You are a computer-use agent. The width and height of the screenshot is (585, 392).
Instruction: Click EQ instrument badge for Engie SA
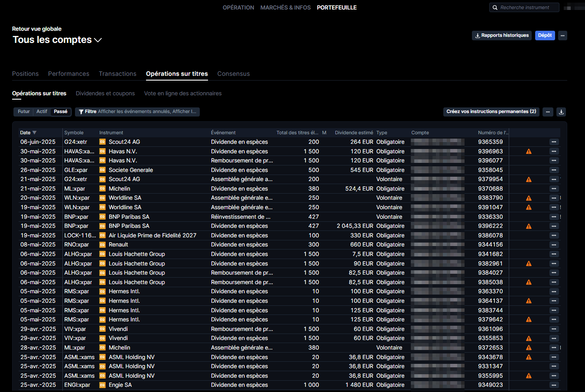[102, 385]
